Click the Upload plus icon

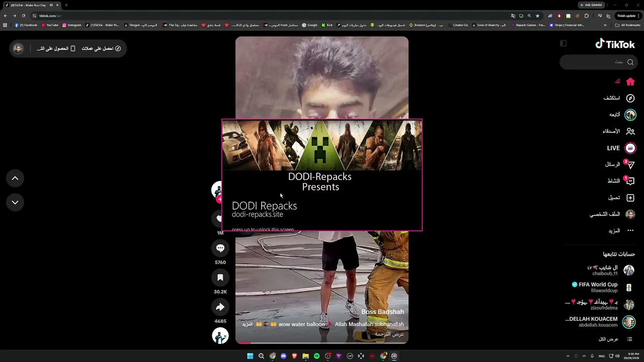(630, 198)
